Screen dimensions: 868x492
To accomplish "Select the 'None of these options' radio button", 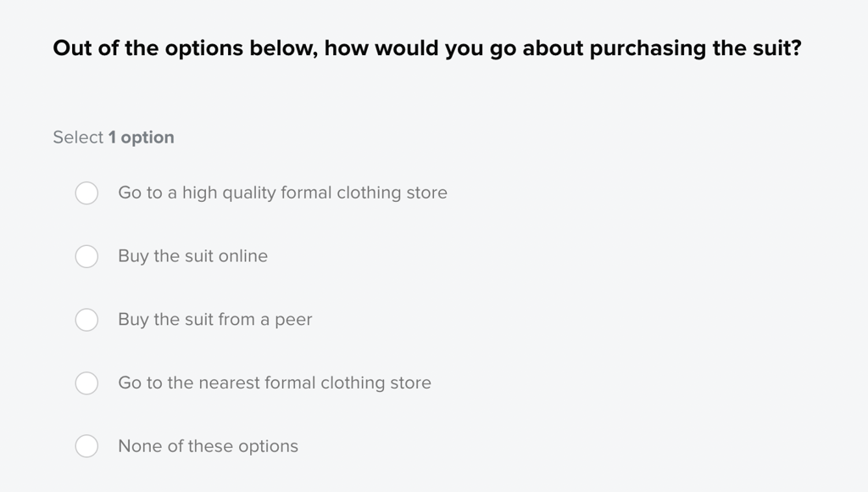I will (x=87, y=446).
